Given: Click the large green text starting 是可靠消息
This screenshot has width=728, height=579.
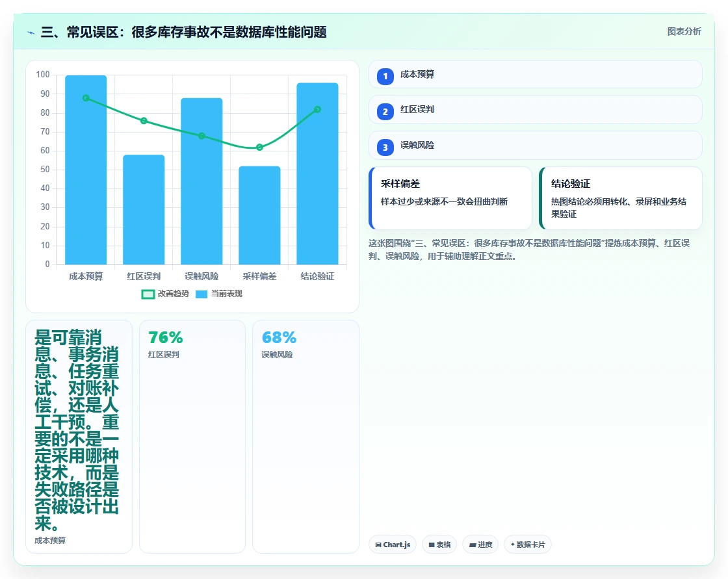Looking at the screenshot, I should click(77, 430).
